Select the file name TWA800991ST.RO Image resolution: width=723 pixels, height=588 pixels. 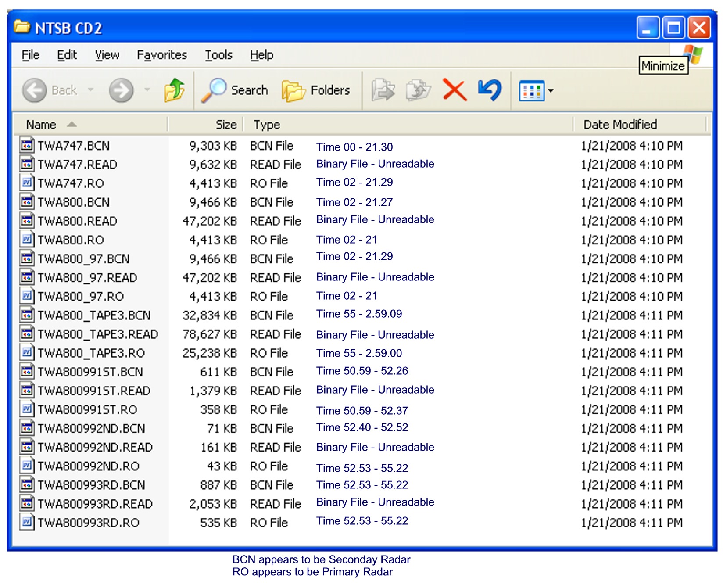pos(87,410)
